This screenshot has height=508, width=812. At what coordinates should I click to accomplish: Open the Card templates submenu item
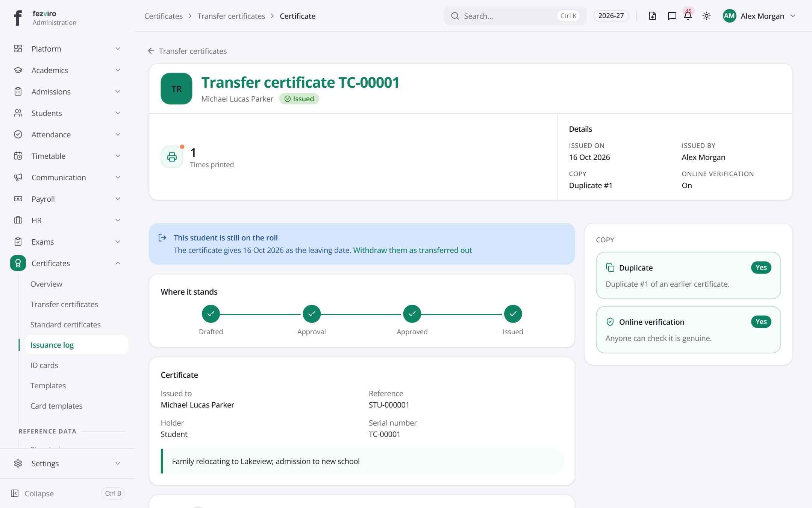tap(76, 406)
